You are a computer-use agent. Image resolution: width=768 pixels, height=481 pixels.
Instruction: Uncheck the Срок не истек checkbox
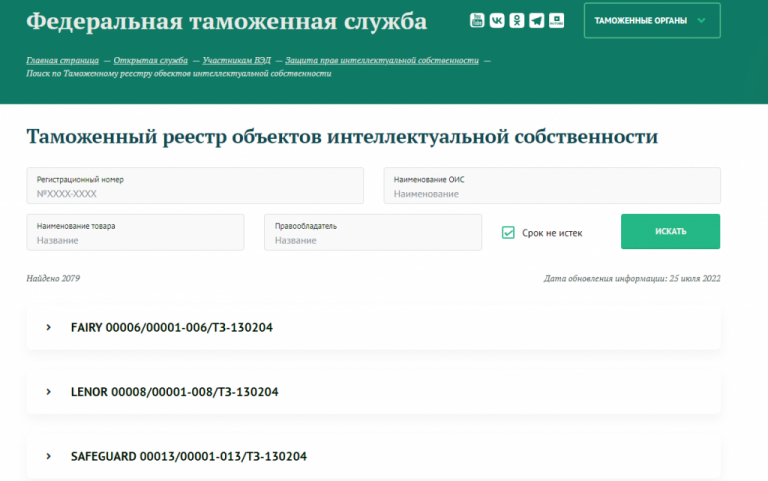click(508, 232)
